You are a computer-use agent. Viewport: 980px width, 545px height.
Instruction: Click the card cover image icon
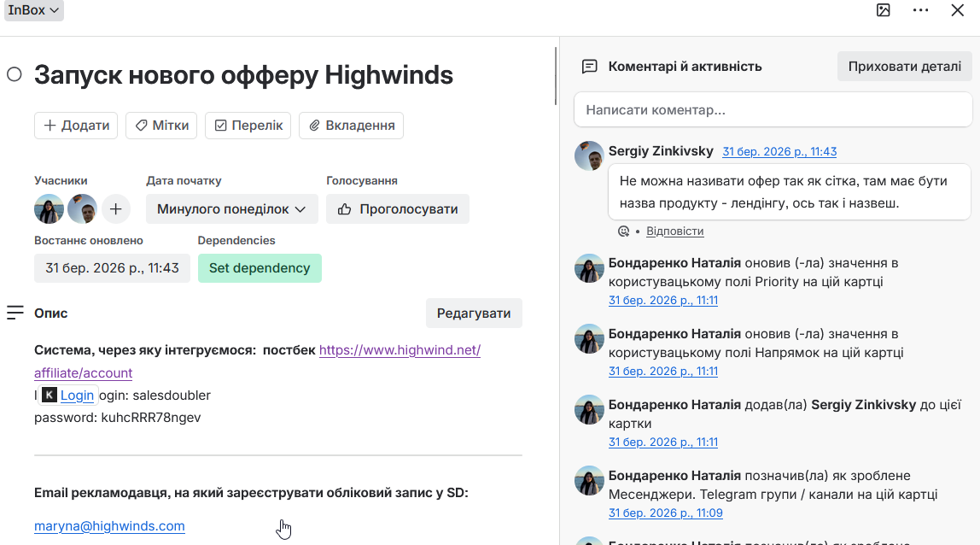pyautogui.click(x=884, y=10)
